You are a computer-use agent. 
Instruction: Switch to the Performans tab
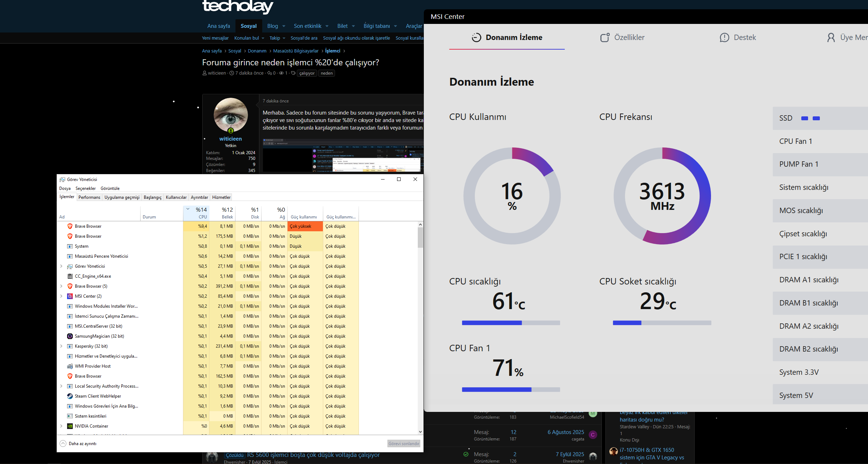pos(89,197)
